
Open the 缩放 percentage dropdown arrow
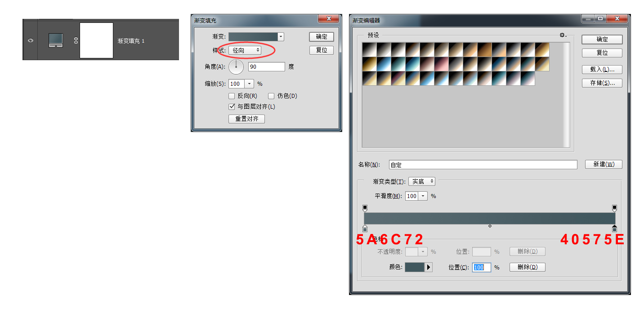pyautogui.click(x=249, y=84)
